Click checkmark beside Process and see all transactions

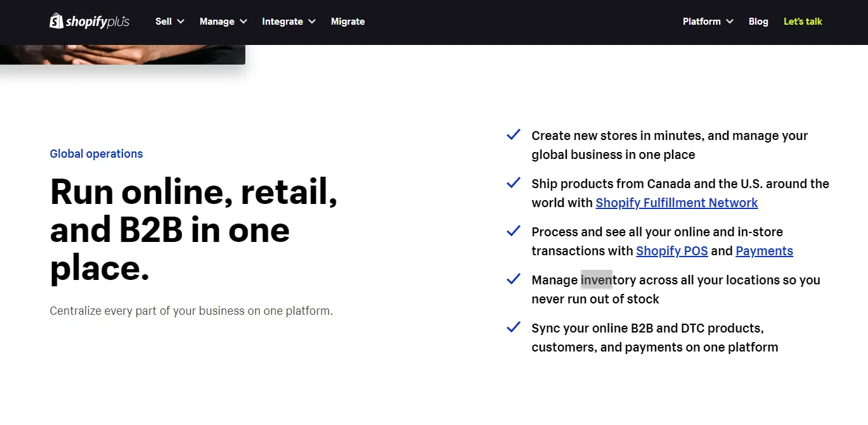coord(514,231)
